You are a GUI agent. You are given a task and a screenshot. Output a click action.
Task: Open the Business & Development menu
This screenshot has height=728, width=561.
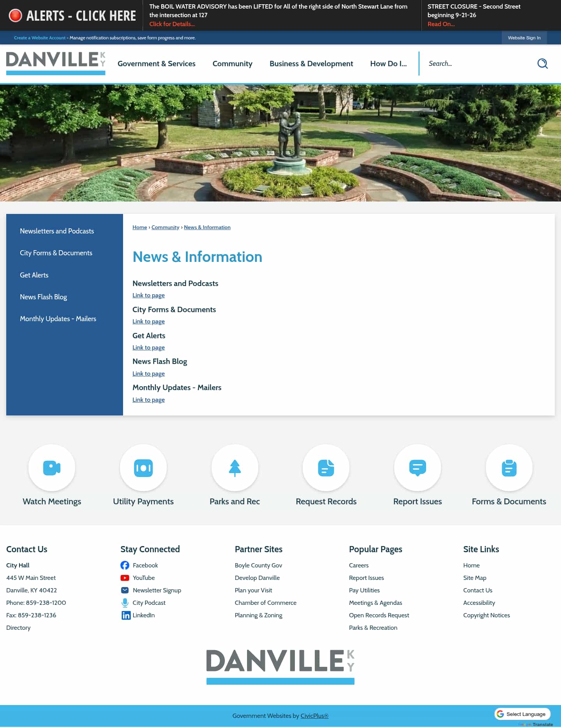pos(311,64)
